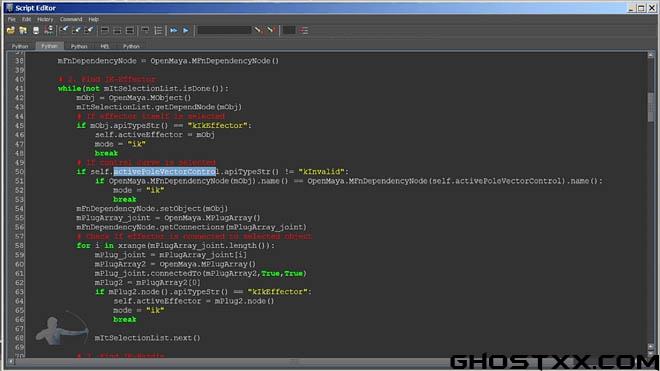Click the red comment on line 57
The width and height of the screenshot is (660, 371).
coord(194,237)
